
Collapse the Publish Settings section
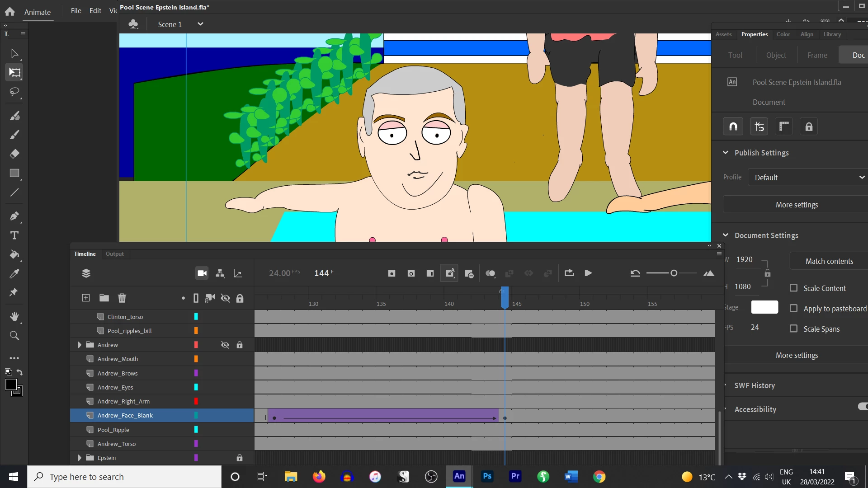tap(726, 153)
